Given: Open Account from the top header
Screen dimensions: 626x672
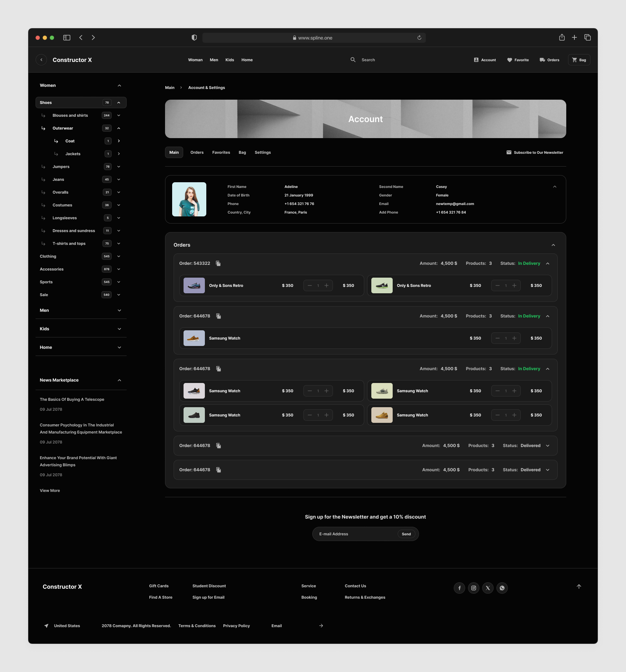Looking at the screenshot, I should 485,60.
